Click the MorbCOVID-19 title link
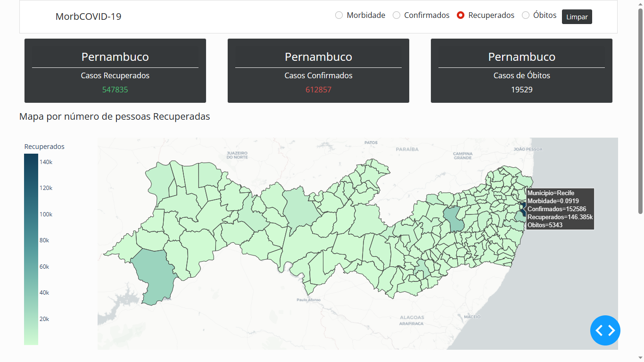644x362 pixels. coord(88,16)
